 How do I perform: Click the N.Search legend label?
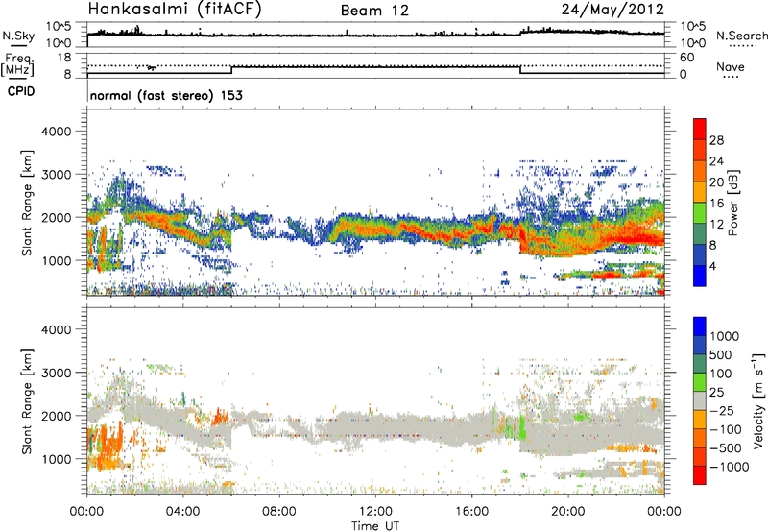pos(741,36)
